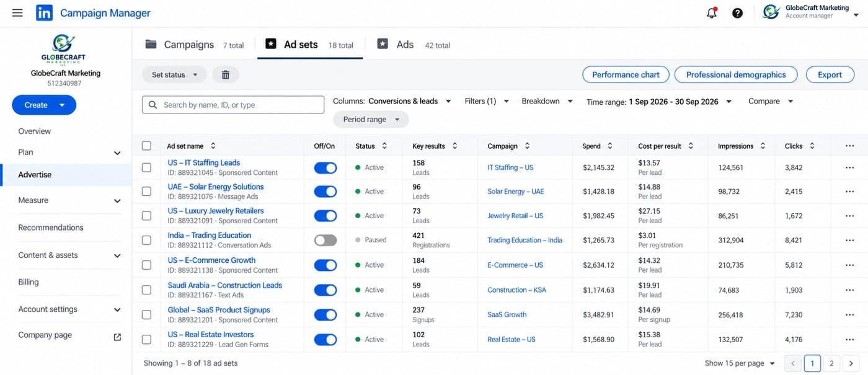Open the Time range date dropdown
This screenshot has width=868, height=375.
click(x=659, y=102)
